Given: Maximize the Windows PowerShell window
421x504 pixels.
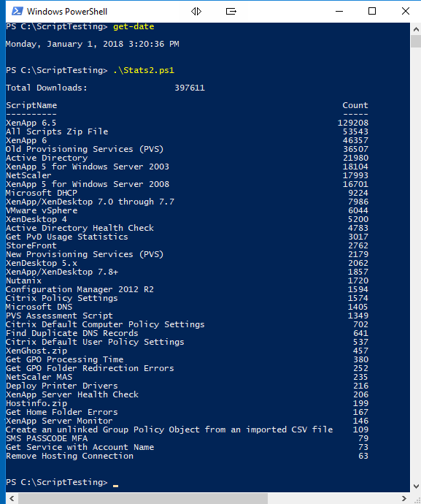Looking at the screenshot, I should (x=372, y=11).
